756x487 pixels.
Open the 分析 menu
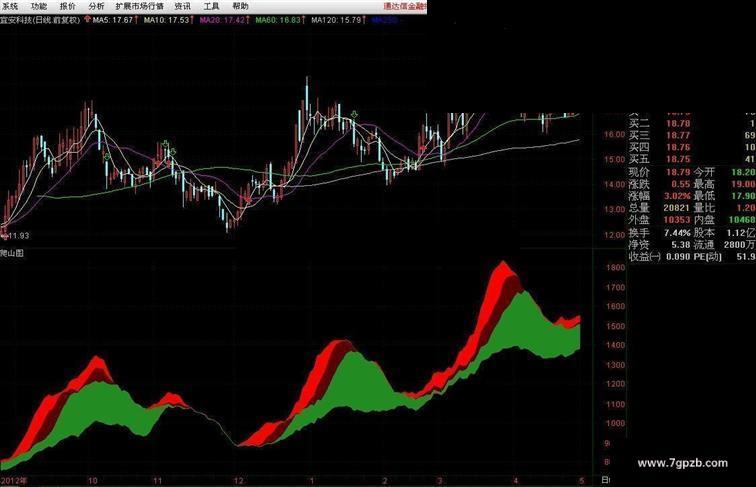[x=96, y=6]
